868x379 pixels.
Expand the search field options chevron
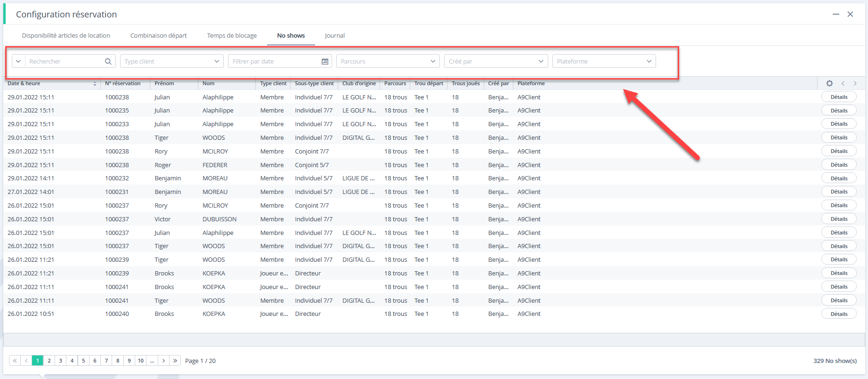pyautogui.click(x=18, y=61)
